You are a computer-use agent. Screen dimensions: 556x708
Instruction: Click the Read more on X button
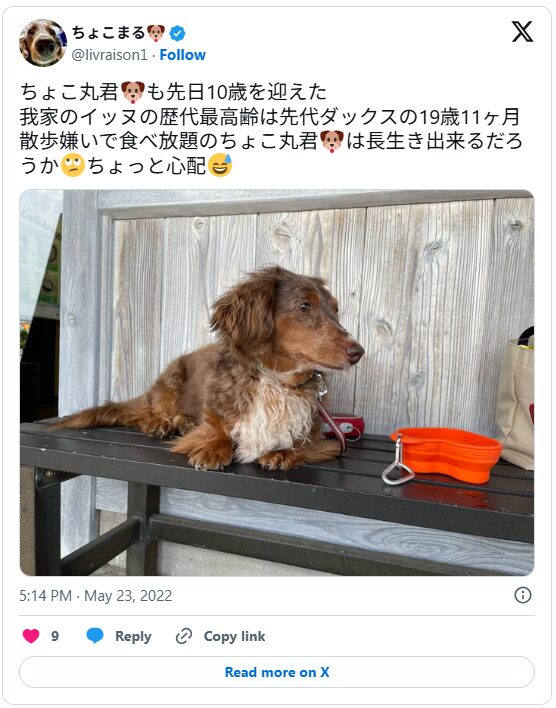click(277, 672)
